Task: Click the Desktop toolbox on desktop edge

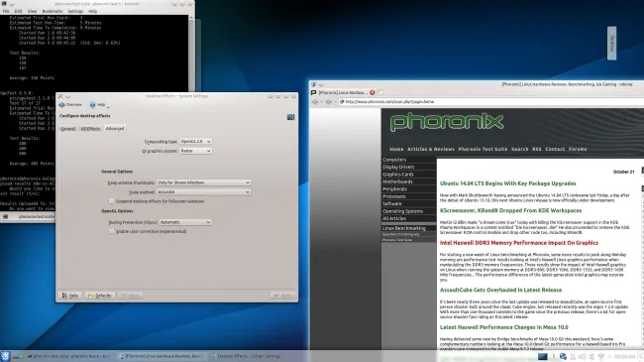Action: coord(611,44)
